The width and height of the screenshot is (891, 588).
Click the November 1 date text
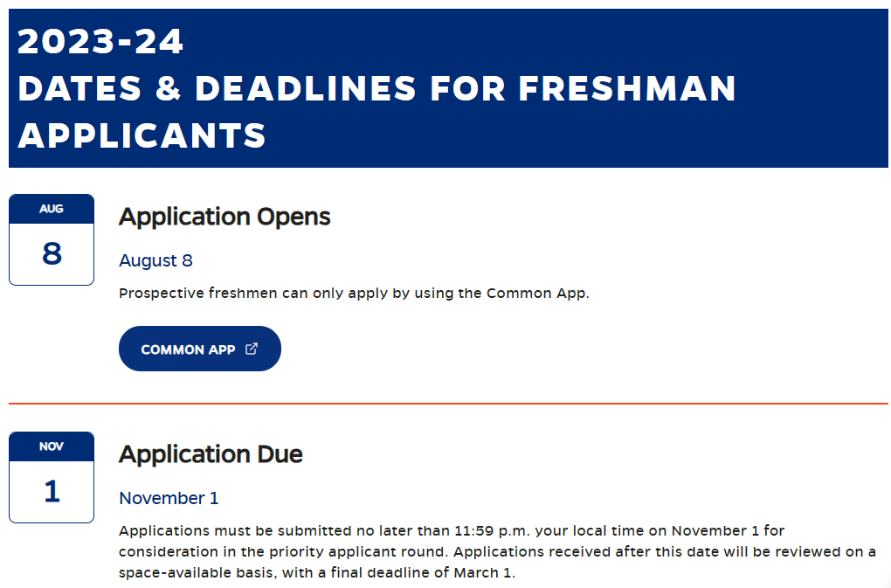click(169, 498)
